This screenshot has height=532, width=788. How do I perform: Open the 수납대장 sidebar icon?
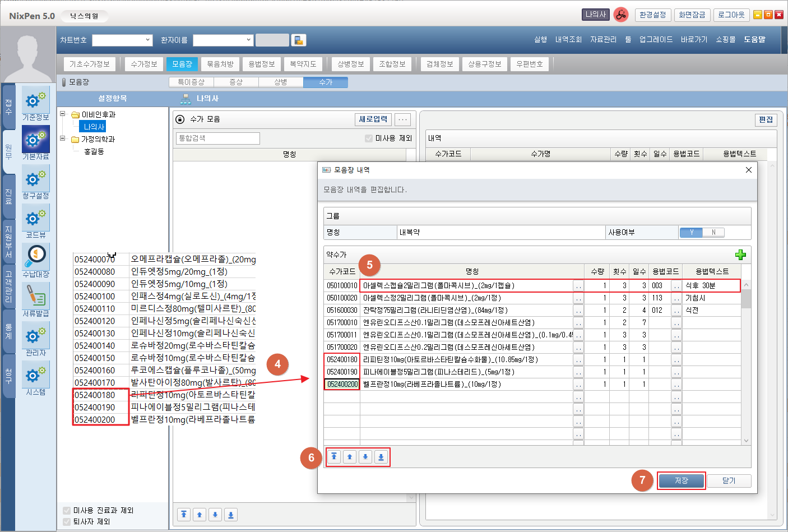point(36,260)
